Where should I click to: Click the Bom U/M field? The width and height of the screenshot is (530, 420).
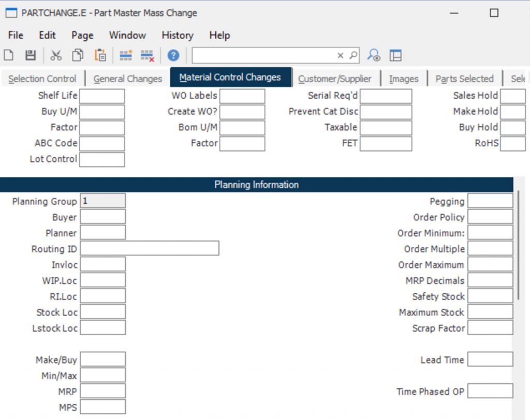(242, 128)
